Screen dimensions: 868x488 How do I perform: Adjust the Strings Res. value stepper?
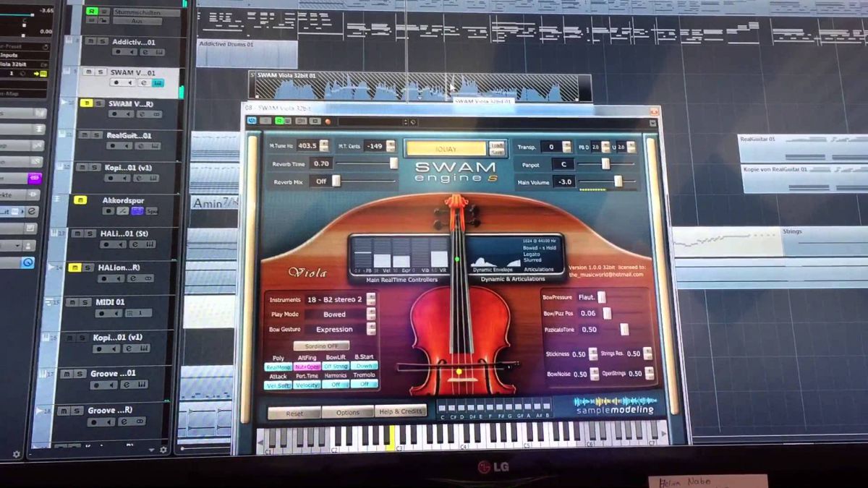click(648, 354)
